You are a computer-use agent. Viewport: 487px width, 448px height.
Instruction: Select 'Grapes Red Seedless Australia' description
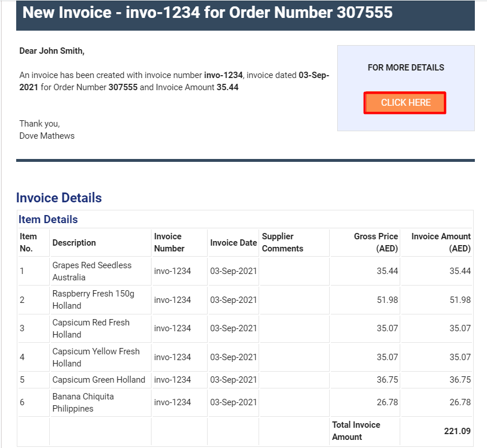pyautogui.click(x=92, y=271)
